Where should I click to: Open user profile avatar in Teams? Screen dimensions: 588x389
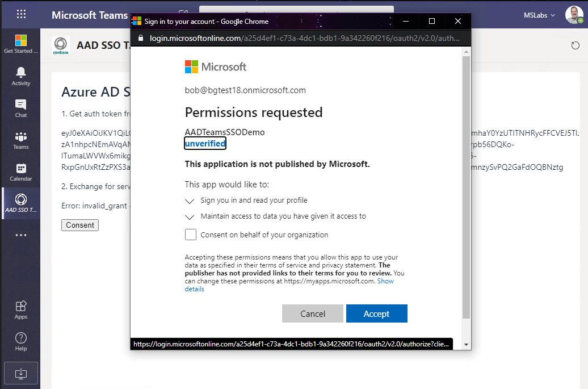click(574, 15)
